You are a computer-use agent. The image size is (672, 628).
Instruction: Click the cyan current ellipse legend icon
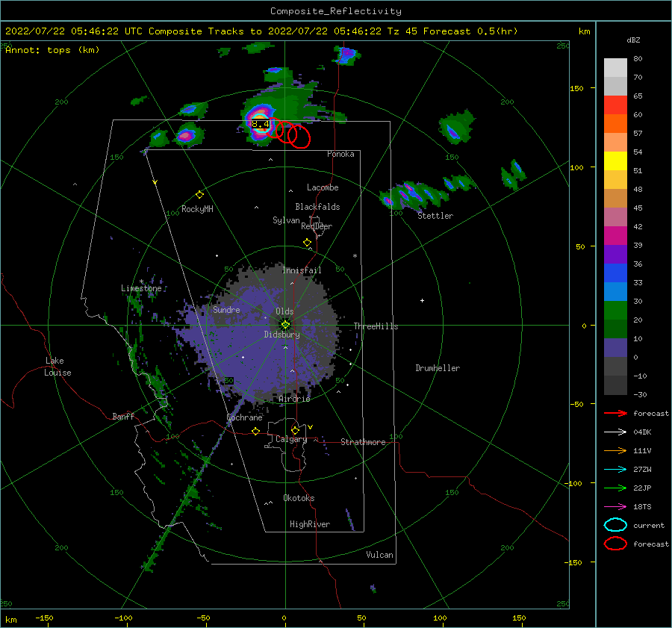click(615, 525)
